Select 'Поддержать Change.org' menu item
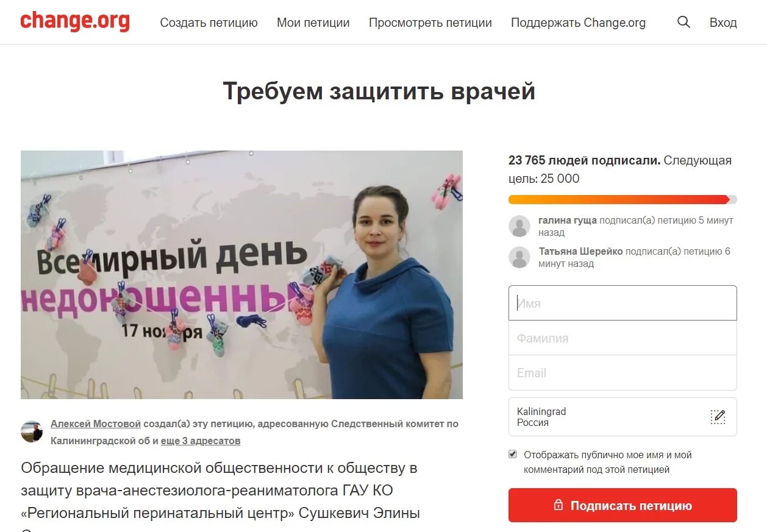The image size is (767, 532). coord(578,23)
